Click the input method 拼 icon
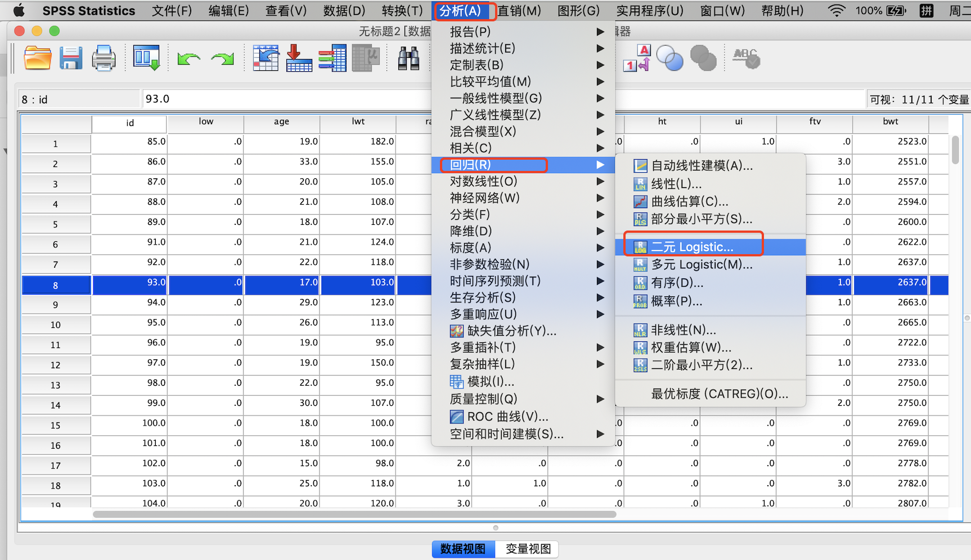This screenshot has width=971, height=560. [x=926, y=10]
